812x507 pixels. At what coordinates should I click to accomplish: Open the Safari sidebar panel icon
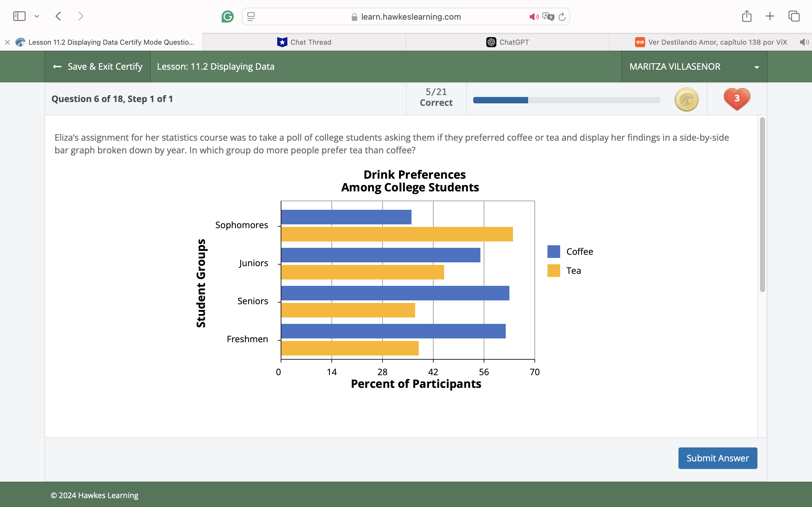coord(19,16)
